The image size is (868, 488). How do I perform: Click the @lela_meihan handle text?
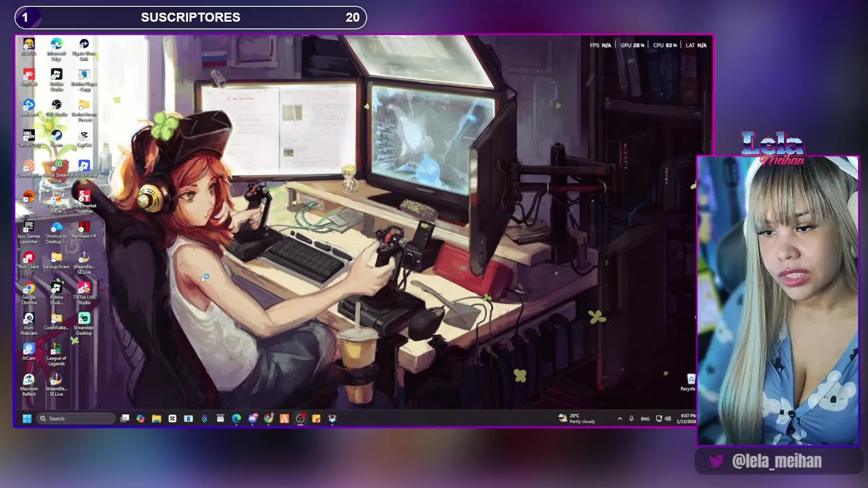point(777,462)
